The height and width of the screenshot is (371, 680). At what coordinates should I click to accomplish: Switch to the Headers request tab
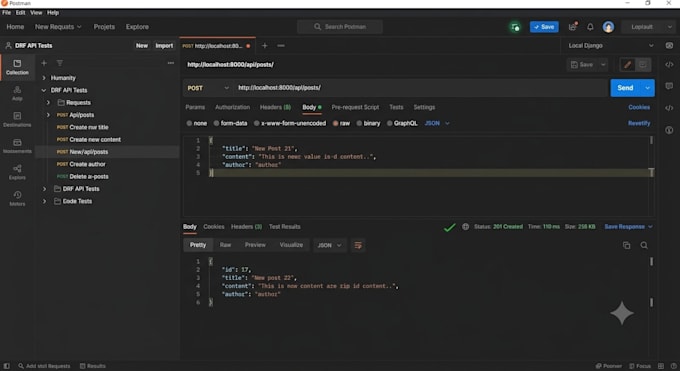pos(275,107)
